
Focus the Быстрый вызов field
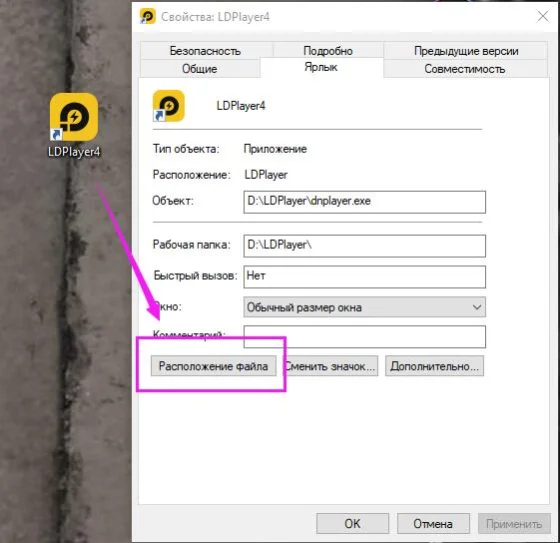(x=365, y=277)
